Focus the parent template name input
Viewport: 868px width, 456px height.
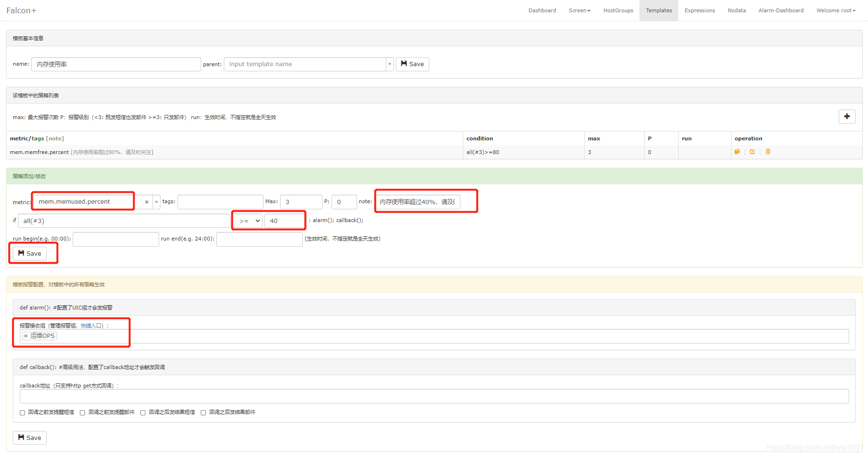[x=305, y=64]
